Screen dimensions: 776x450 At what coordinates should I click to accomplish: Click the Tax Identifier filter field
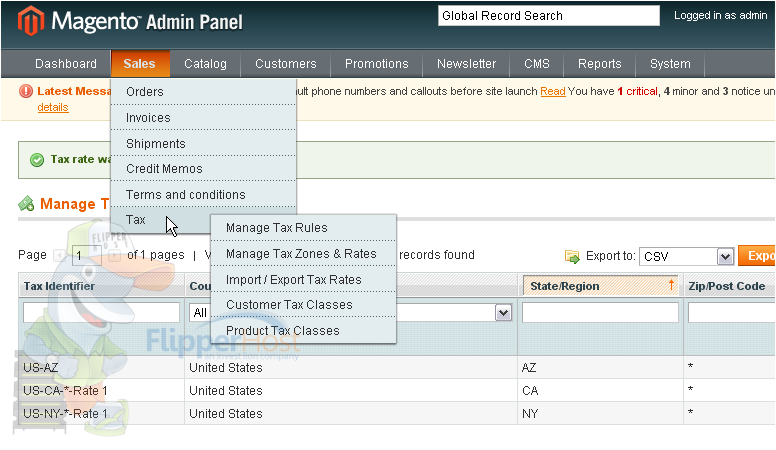tap(101, 313)
